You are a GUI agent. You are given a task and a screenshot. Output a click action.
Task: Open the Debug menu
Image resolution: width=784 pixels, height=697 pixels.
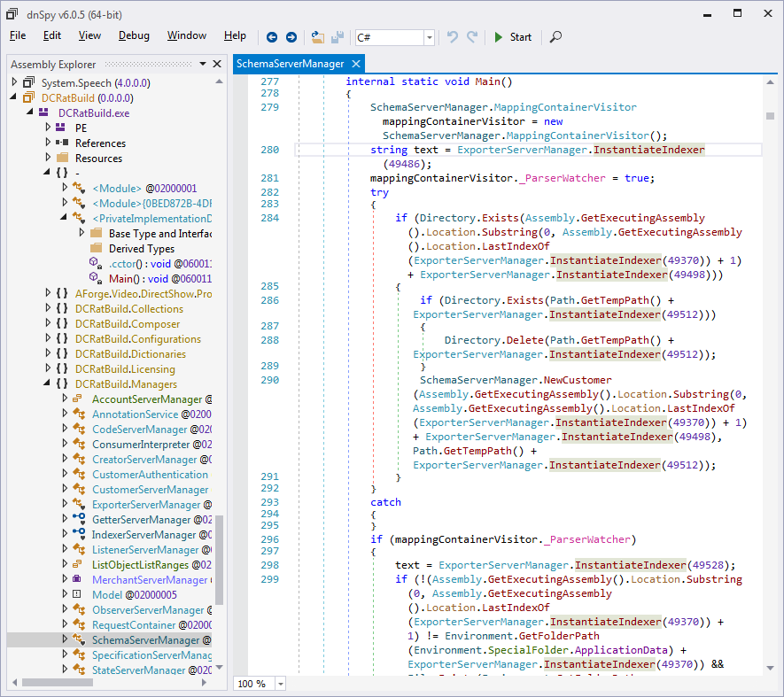pyautogui.click(x=134, y=35)
